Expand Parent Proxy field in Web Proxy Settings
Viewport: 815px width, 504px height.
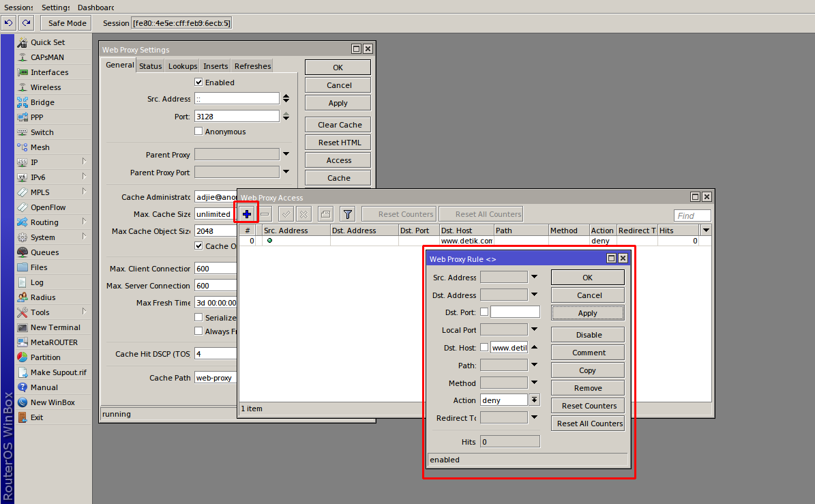[x=286, y=154]
